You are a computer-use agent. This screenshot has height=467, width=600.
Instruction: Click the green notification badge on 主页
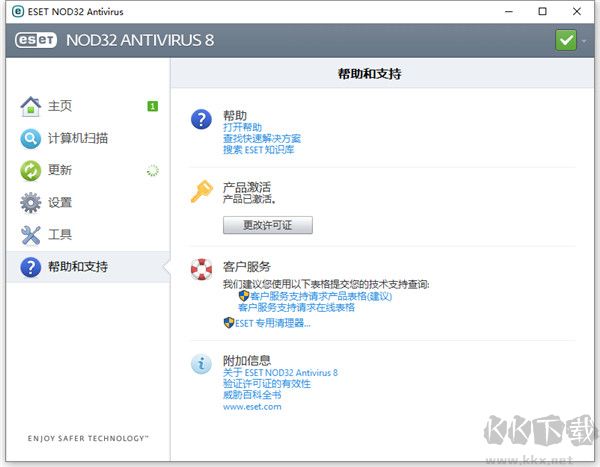(152, 106)
